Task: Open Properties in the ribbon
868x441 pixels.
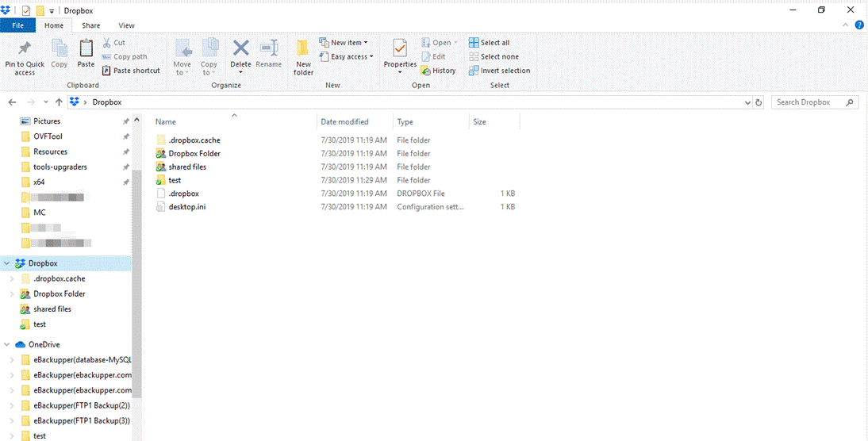Action: 400,57
